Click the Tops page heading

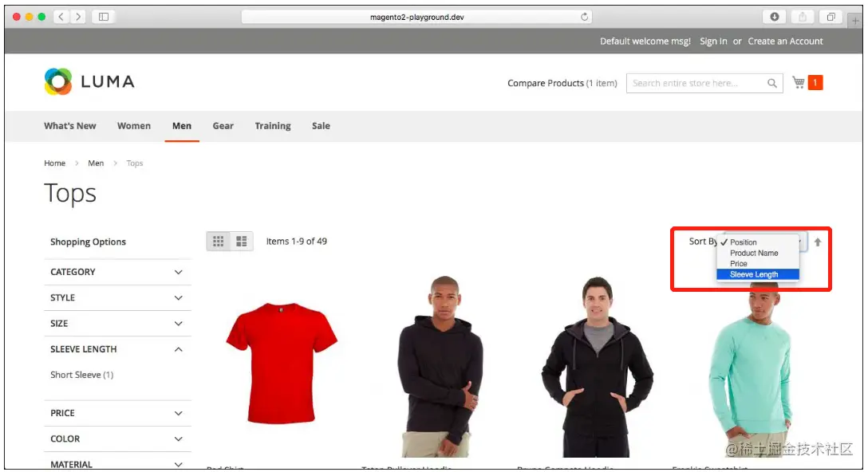point(70,193)
